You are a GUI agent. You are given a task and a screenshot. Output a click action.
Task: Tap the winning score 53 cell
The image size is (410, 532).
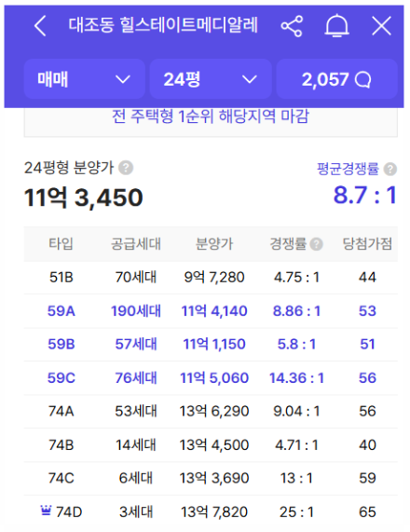click(x=367, y=311)
